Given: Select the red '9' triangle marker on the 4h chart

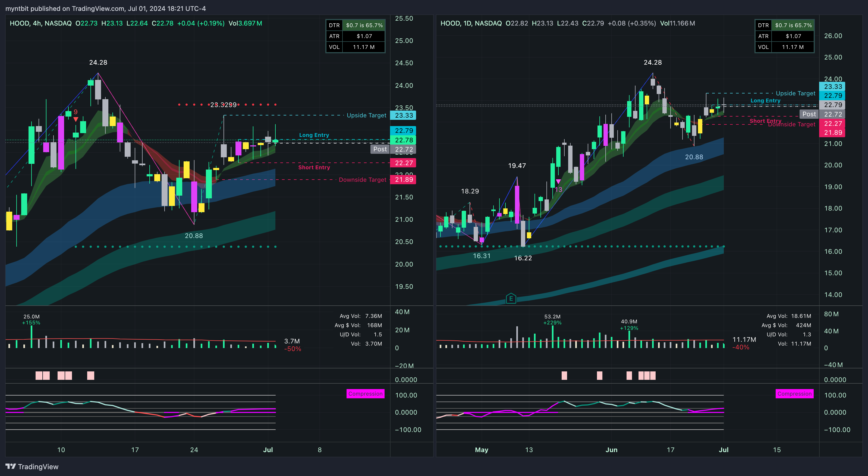Looking at the screenshot, I should (x=76, y=119).
